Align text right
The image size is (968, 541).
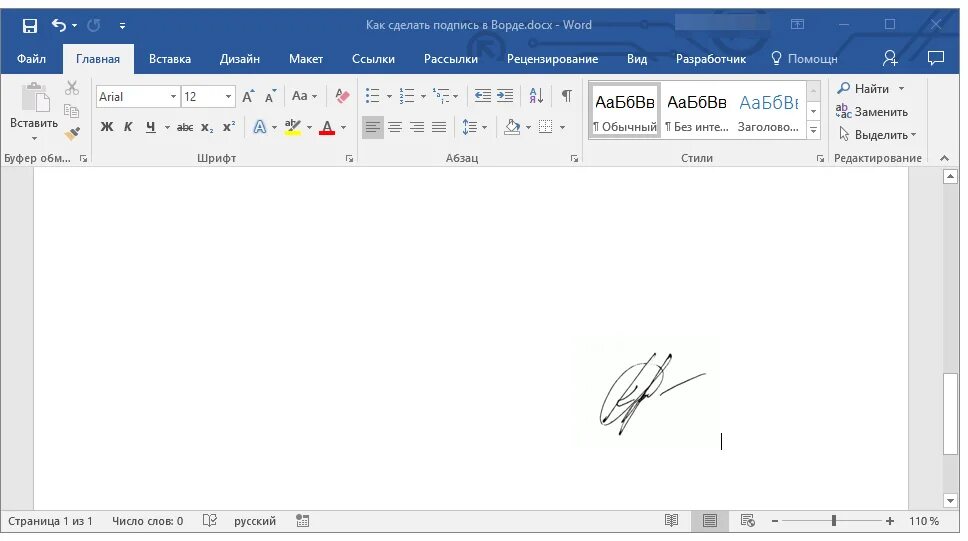click(x=417, y=127)
